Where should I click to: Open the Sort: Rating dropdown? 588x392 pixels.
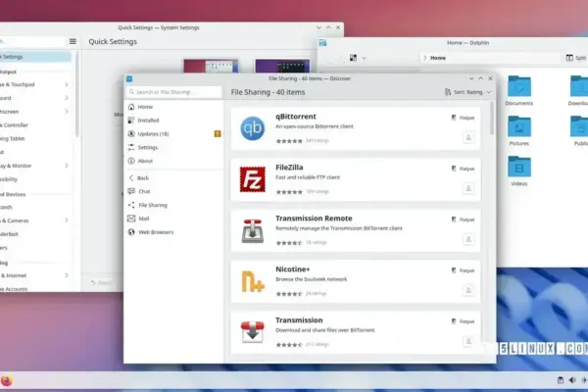468,92
